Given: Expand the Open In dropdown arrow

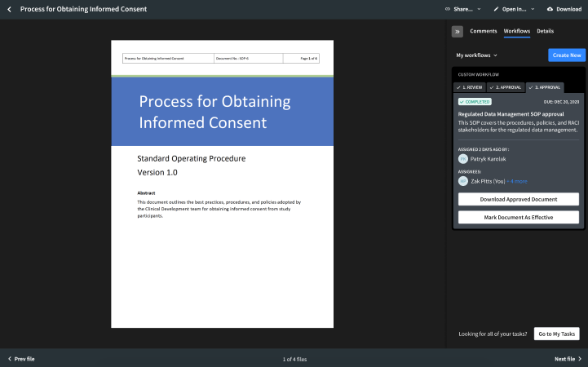Looking at the screenshot, I should pos(533,9).
